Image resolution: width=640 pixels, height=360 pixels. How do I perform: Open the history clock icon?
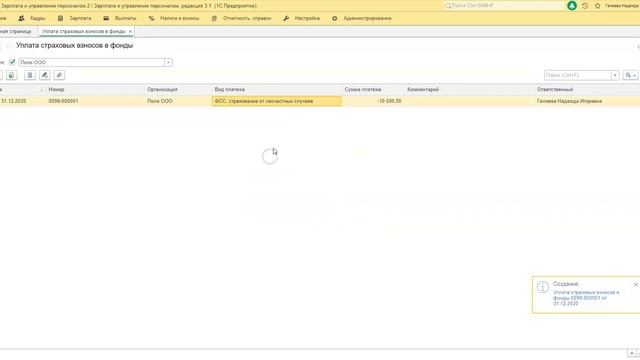coord(585,6)
